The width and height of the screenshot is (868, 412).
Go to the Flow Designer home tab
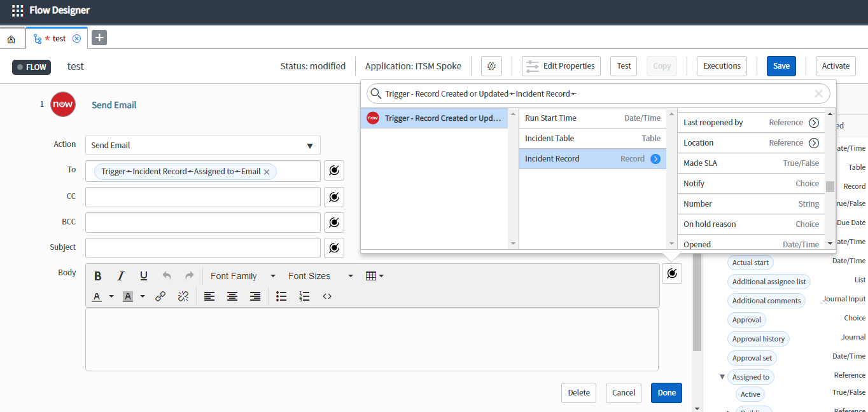click(11, 39)
